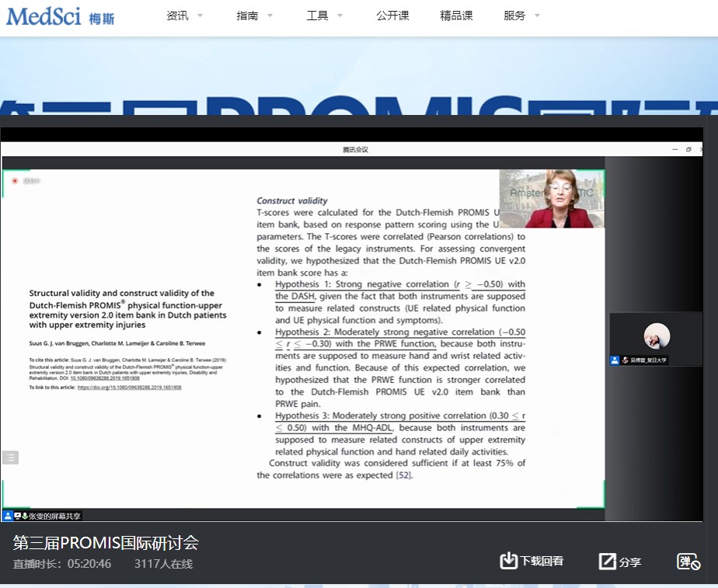Expand the 资讯 dropdown arrow
718x588 pixels.
point(200,16)
